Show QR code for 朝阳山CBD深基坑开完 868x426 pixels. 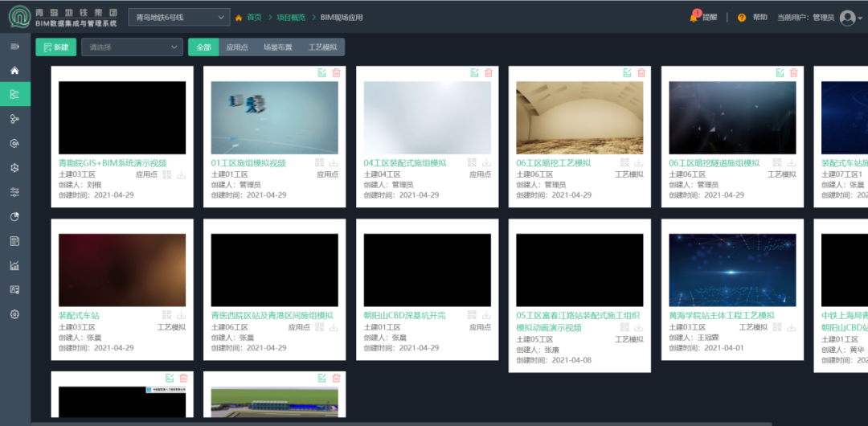point(472,314)
